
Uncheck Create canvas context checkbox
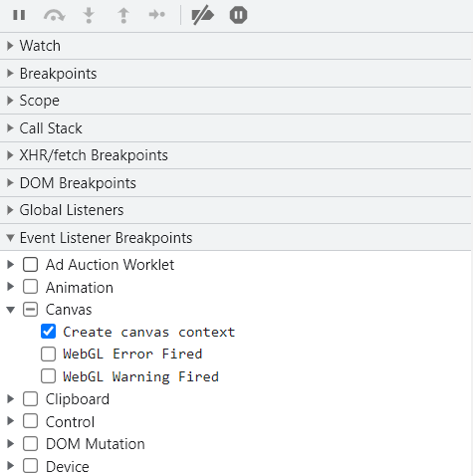pyautogui.click(x=49, y=332)
